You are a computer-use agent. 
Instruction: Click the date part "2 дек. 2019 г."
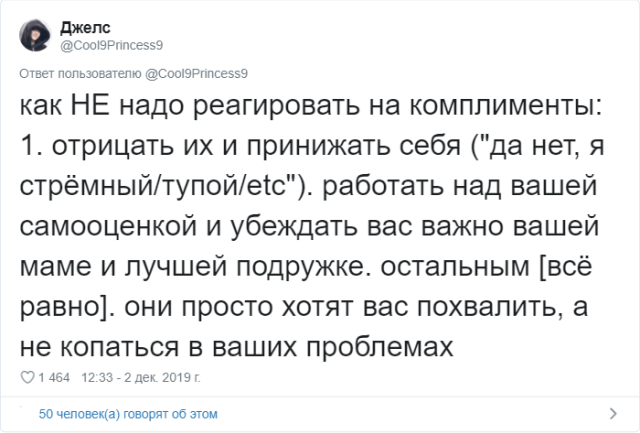162,377
